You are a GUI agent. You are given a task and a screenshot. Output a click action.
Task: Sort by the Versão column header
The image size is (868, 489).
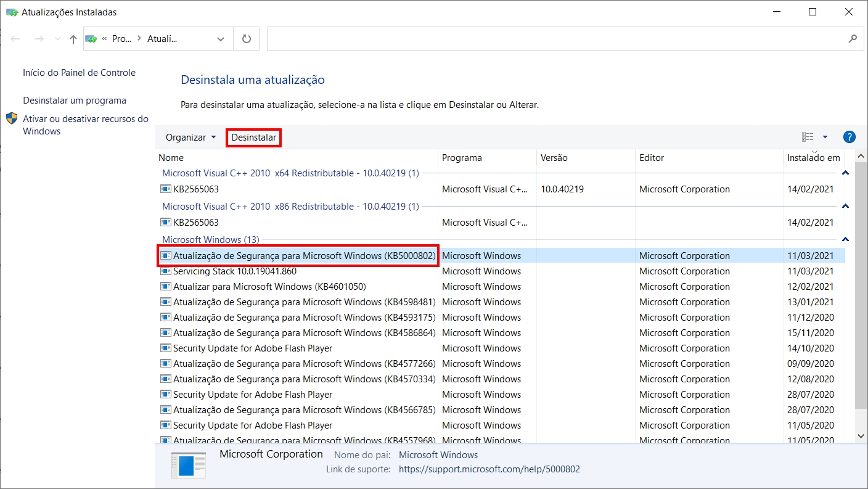(x=586, y=158)
